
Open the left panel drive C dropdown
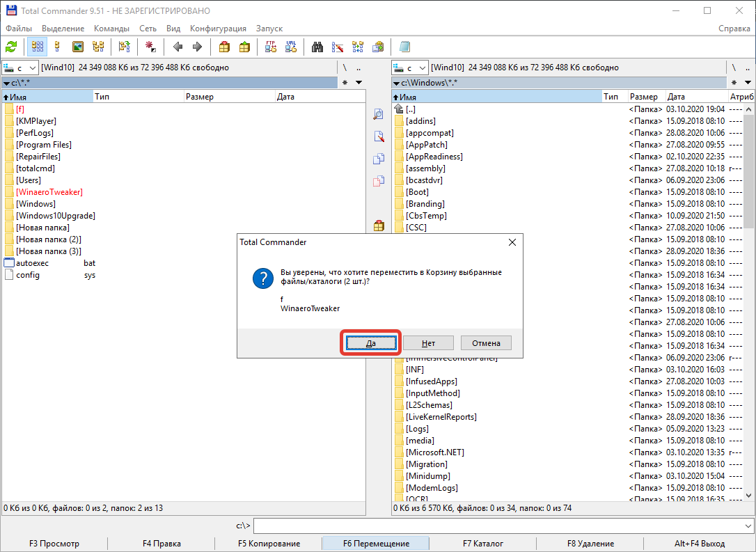click(21, 68)
